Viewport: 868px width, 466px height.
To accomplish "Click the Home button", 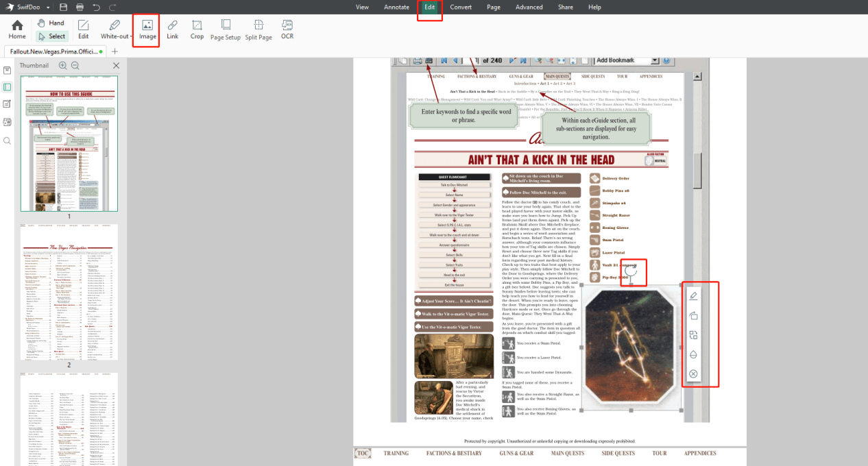I will (x=16, y=27).
